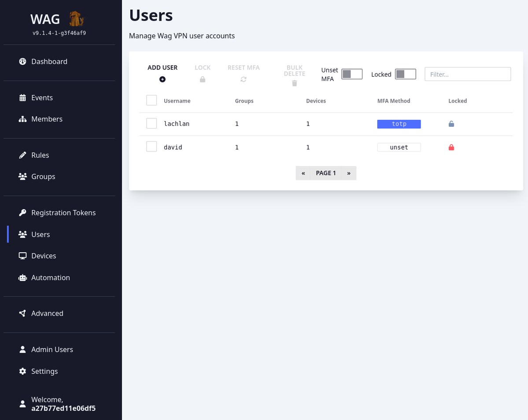Click the open padlock icon for lachlan
The image size is (528, 420).
tap(451, 124)
